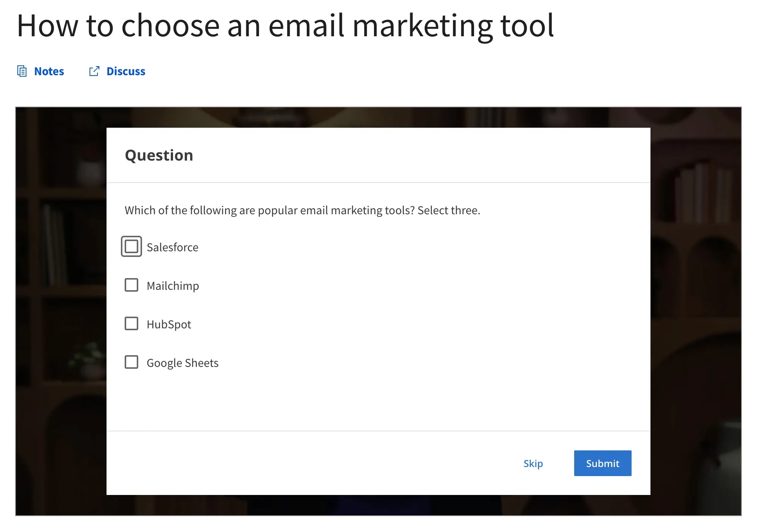Click the HubSpot option label
Image resolution: width=757 pixels, height=532 pixels.
169,324
